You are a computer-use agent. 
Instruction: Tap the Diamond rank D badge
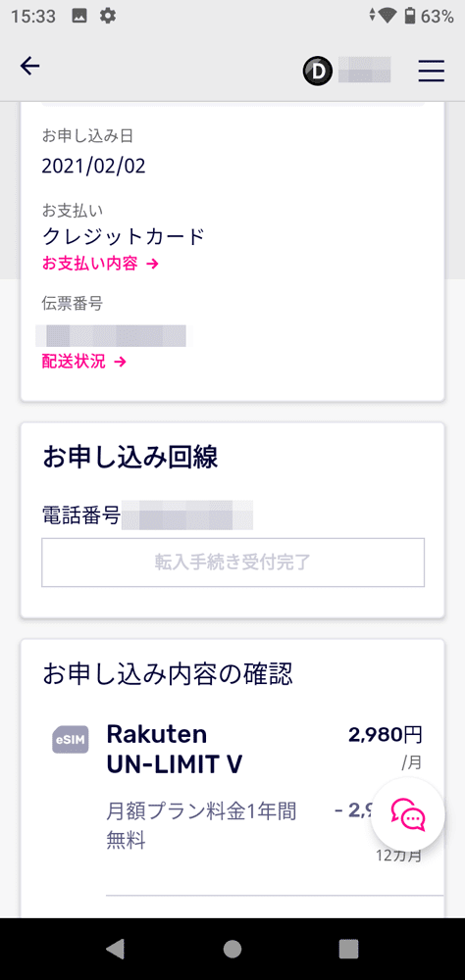click(317, 72)
